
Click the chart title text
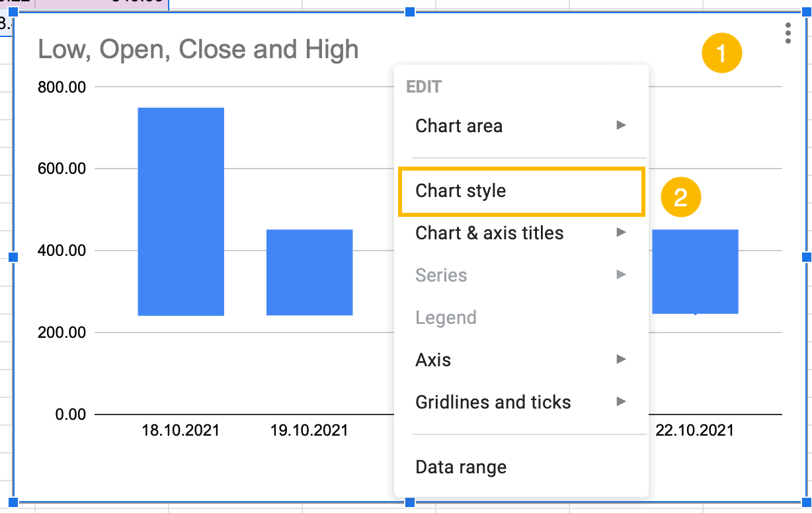point(198,49)
